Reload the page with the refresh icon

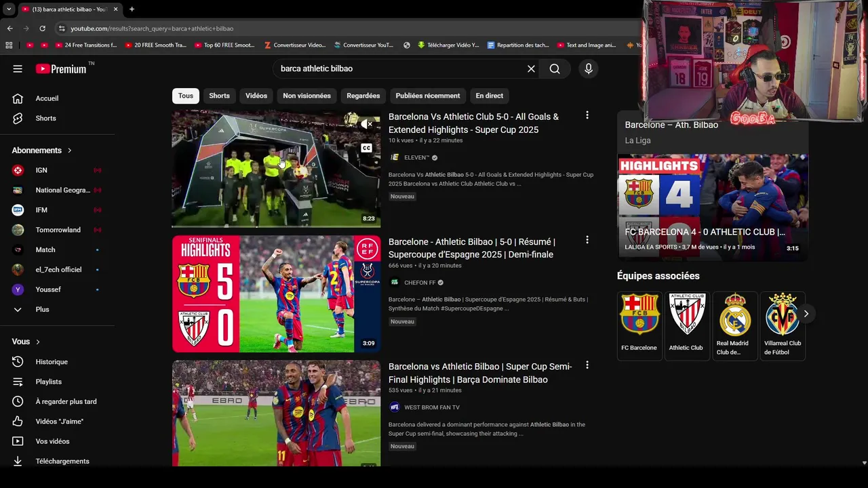pyautogui.click(x=42, y=28)
